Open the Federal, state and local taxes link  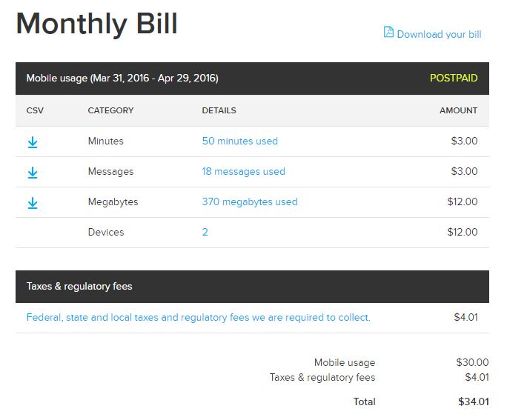coord(198,317)
